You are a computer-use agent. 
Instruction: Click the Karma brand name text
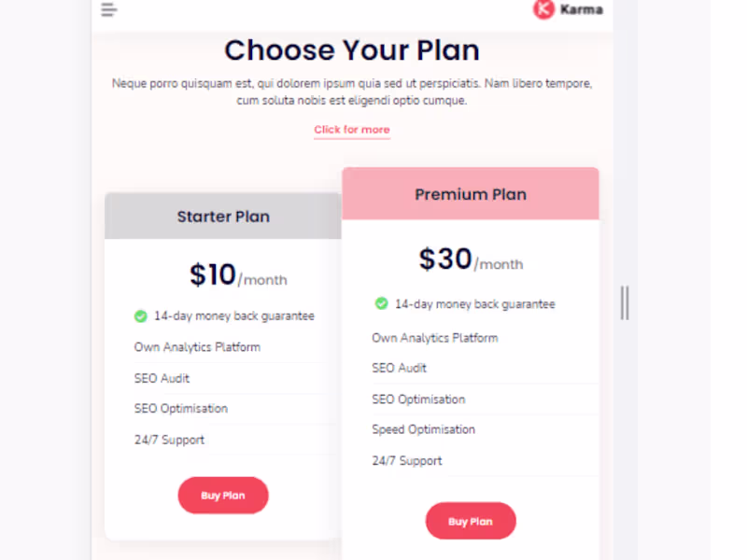(x=582, y=10)
